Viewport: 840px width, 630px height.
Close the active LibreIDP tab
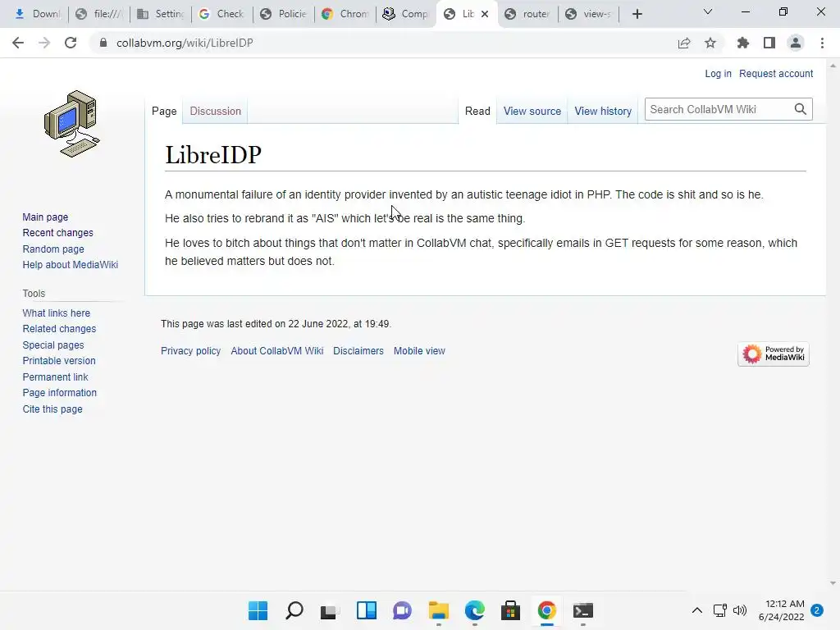[x=485, y=14]
